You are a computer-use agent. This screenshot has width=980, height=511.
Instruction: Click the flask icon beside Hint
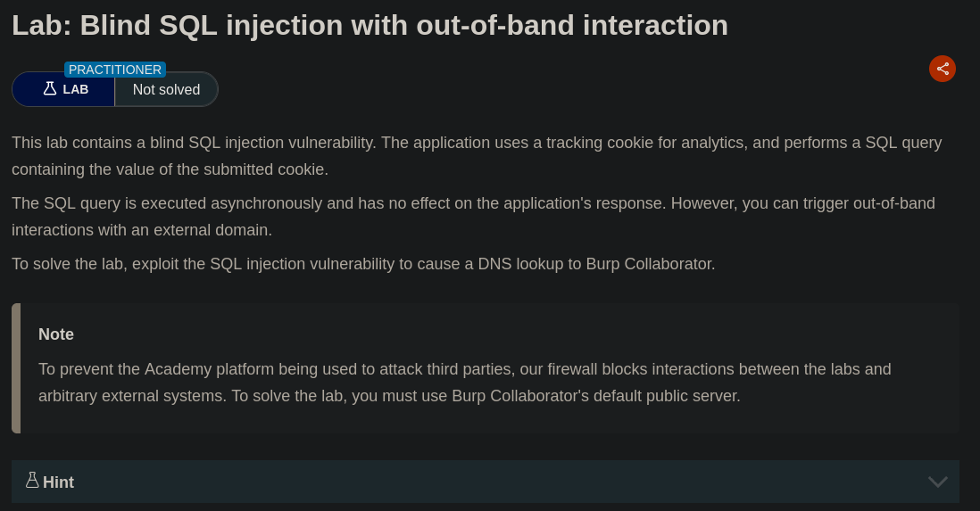click(32, 480)
